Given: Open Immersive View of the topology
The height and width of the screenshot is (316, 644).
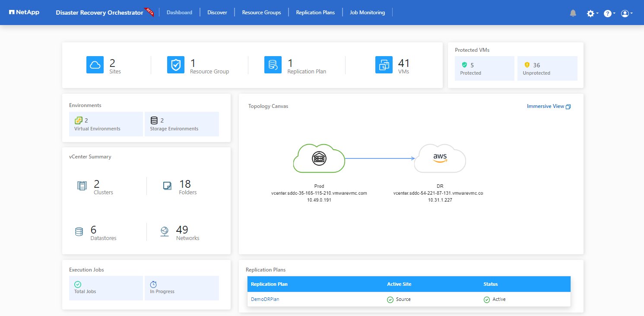Looking at the screenshot, I should 549,106.
